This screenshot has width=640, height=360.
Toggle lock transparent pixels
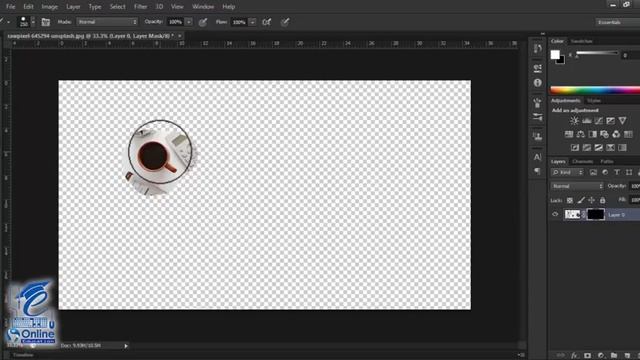[570, 200]
